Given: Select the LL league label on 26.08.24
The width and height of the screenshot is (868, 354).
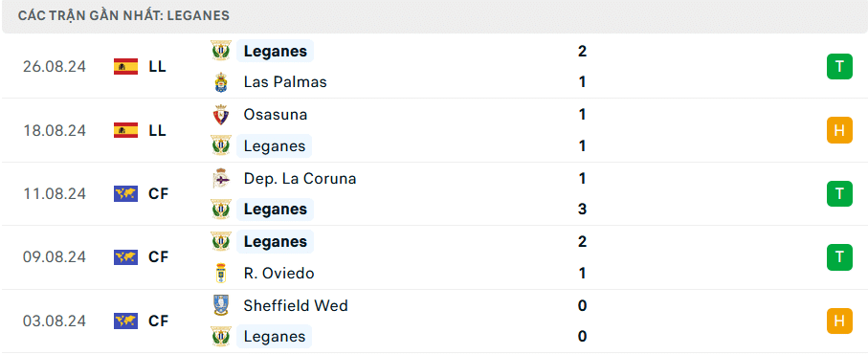Looking at the screenshot, I should pos(157,67).
